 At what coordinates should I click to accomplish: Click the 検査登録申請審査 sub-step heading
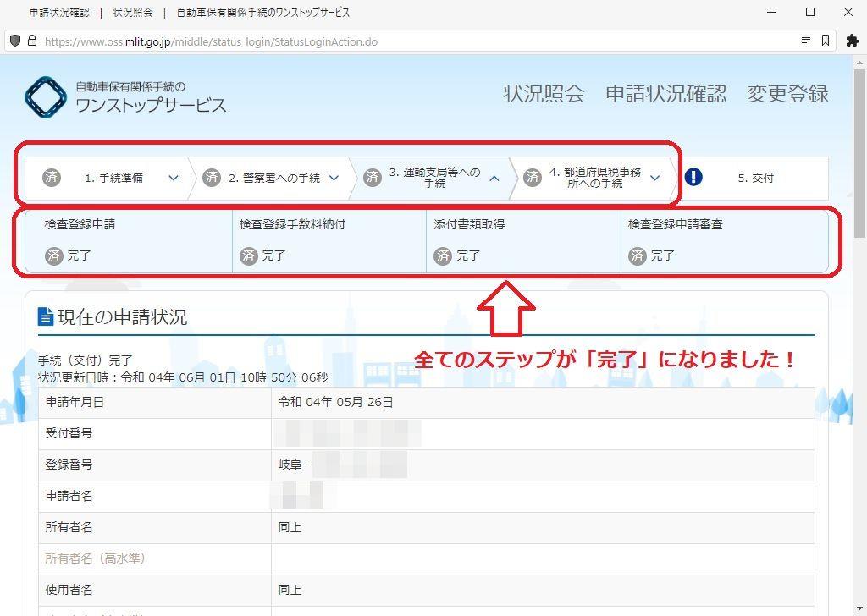point(676,224)
